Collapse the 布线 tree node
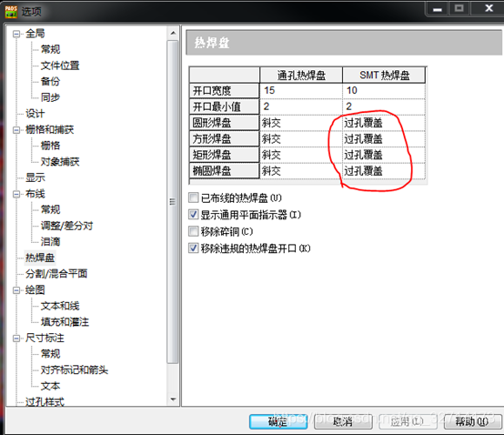 [x=16, y=194]
